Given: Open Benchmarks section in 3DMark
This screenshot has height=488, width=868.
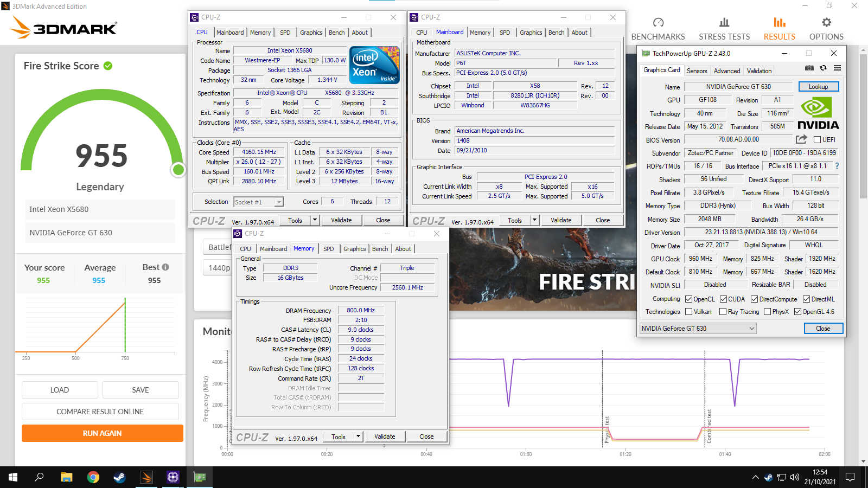Looking at the screenshot, I should tap(658, 29).
